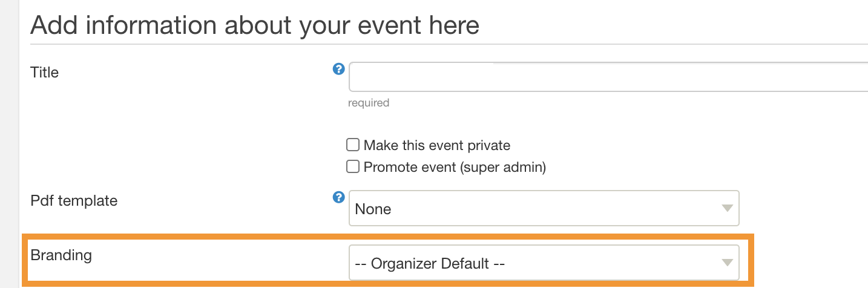Screen dimensions: 868x288
Task: Enable Promote event (super admin) checkbox
Action: 352,166
